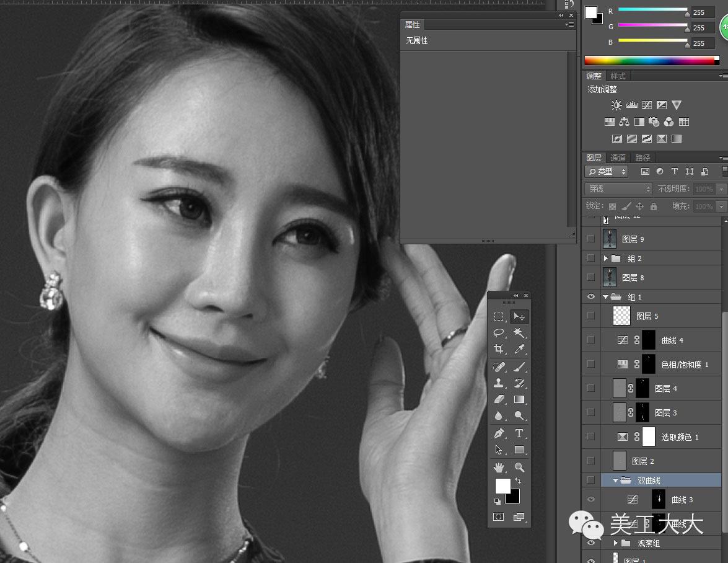Toggle visibility of 组 2
Viewport: 728px width, 563px height.
pos(590,258)
